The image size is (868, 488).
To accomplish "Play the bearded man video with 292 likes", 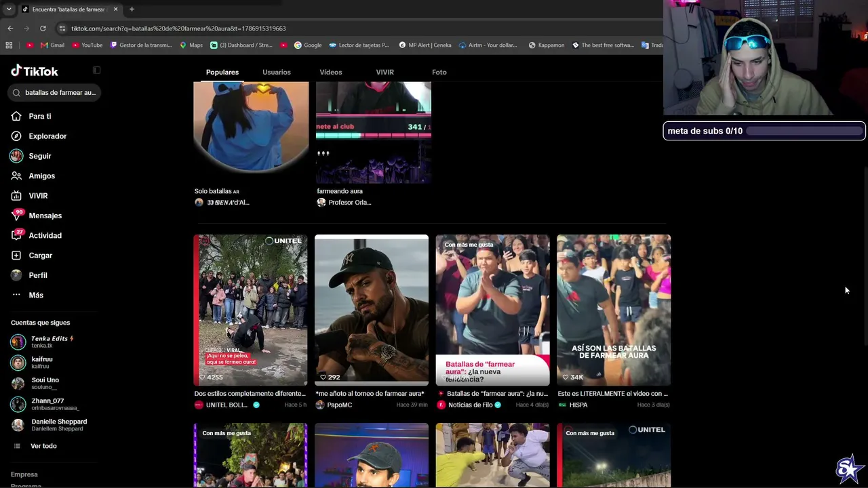I will 372,310.
